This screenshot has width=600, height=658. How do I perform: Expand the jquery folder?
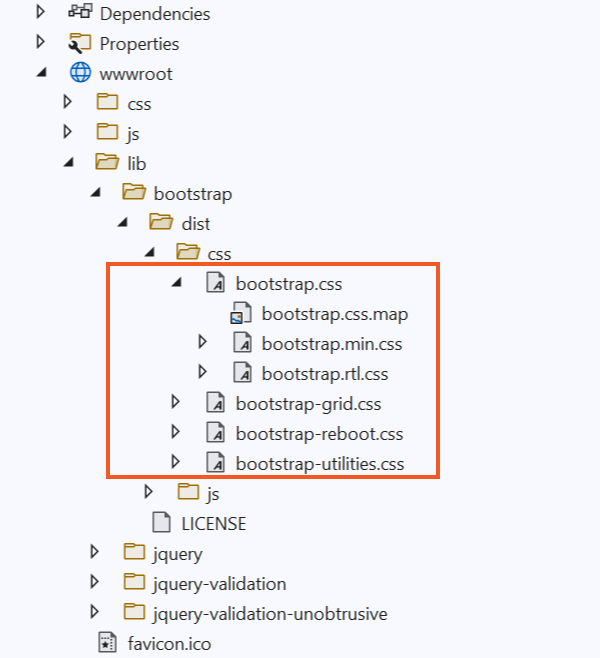[94, 551]
